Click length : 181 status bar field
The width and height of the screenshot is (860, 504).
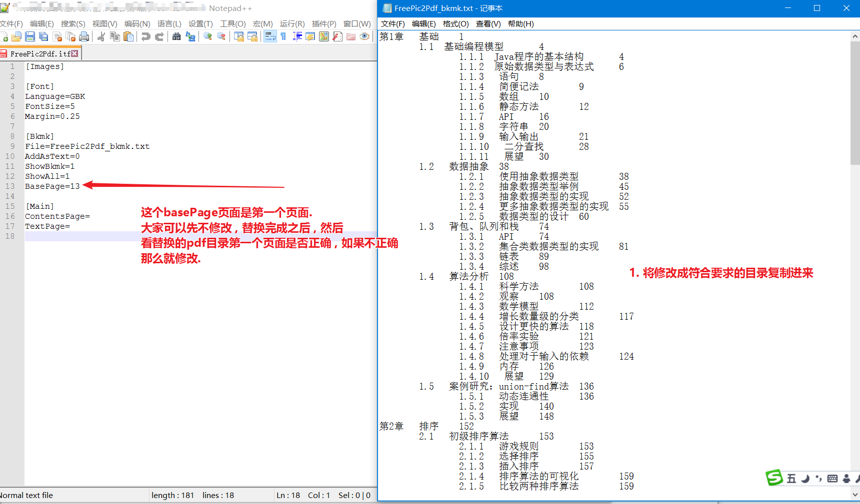point(172,496)
